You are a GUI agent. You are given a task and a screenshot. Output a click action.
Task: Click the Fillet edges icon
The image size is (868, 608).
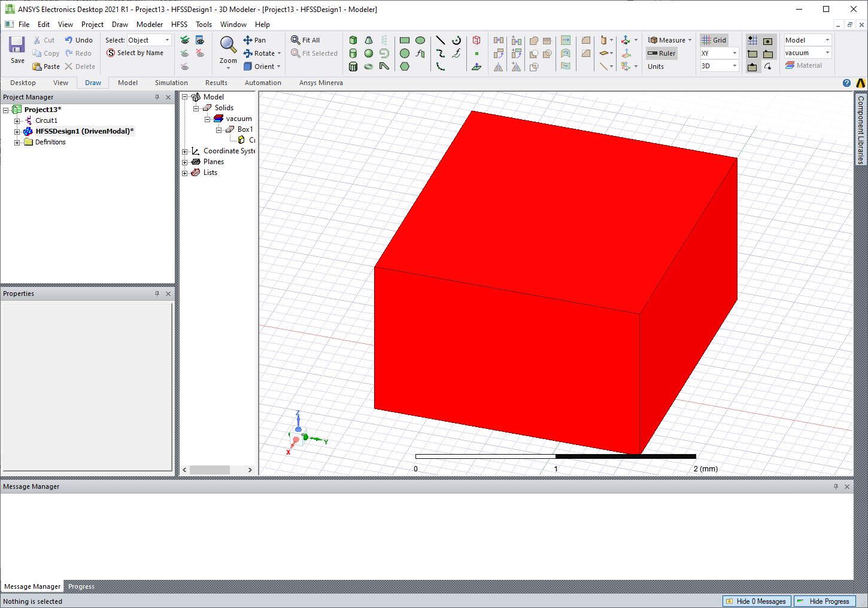(586, 40)
